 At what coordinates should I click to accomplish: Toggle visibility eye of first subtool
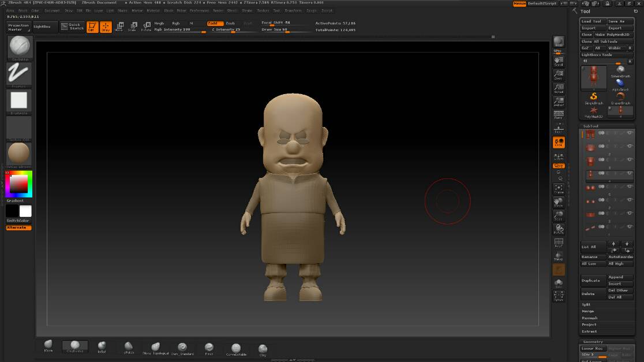click(x=630, y=133)
